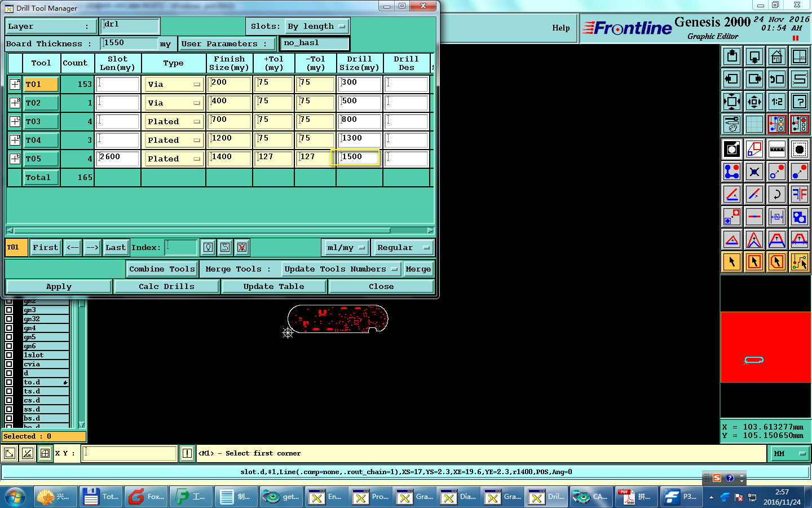Open the Regular mode dropdown
Screen dimensions: 812x508
point(403,247)
